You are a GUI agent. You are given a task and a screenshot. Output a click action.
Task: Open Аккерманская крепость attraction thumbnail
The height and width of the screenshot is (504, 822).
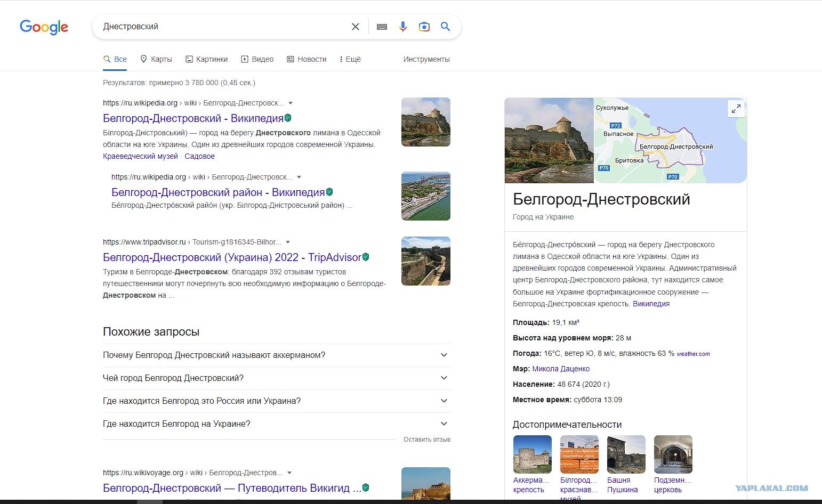[533, 454]
